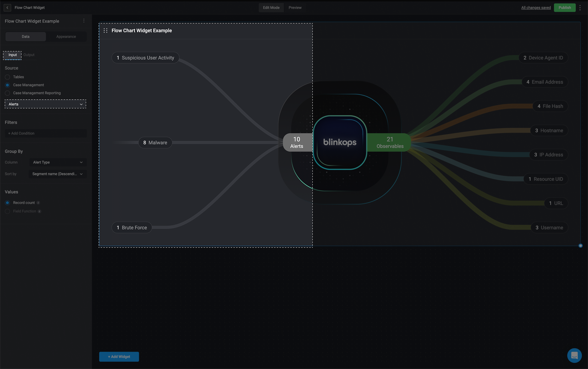Click the blinkops center logo
Screen dimensions: 588x369
[x=340, y=142]
